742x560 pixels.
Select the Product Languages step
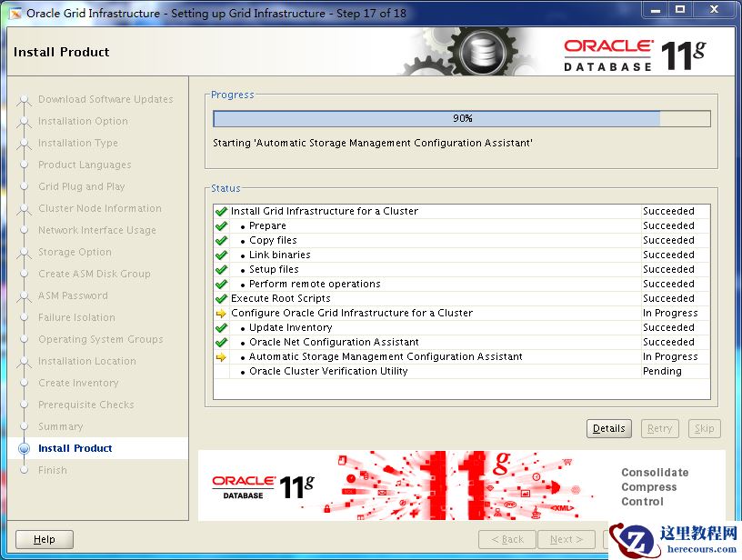coord(85,165)
